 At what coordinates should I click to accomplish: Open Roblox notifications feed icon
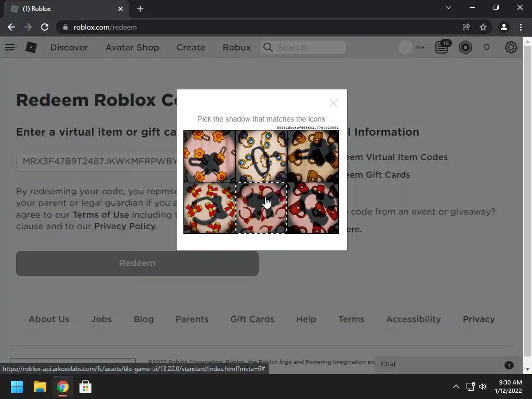pyautogui.click(x=442, y=47)
